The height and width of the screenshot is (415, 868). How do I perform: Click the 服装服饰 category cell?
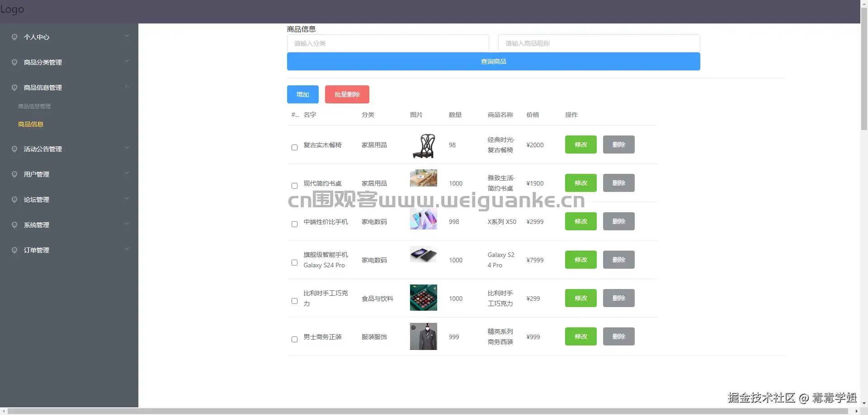pyautogui.click(x=374, y=337)
